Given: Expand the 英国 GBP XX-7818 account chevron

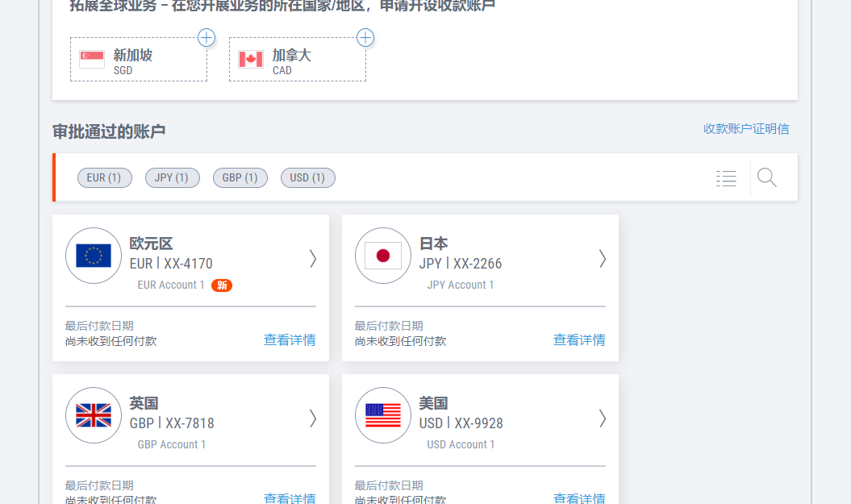Looking at the screenshot, I should [x=313, y=419].
